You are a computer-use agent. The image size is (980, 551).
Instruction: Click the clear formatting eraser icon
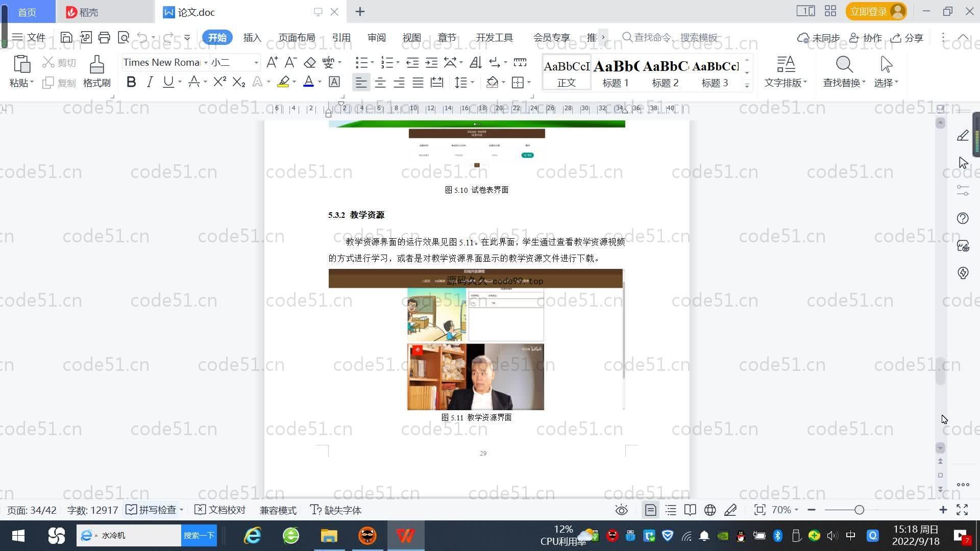point(310,63)
